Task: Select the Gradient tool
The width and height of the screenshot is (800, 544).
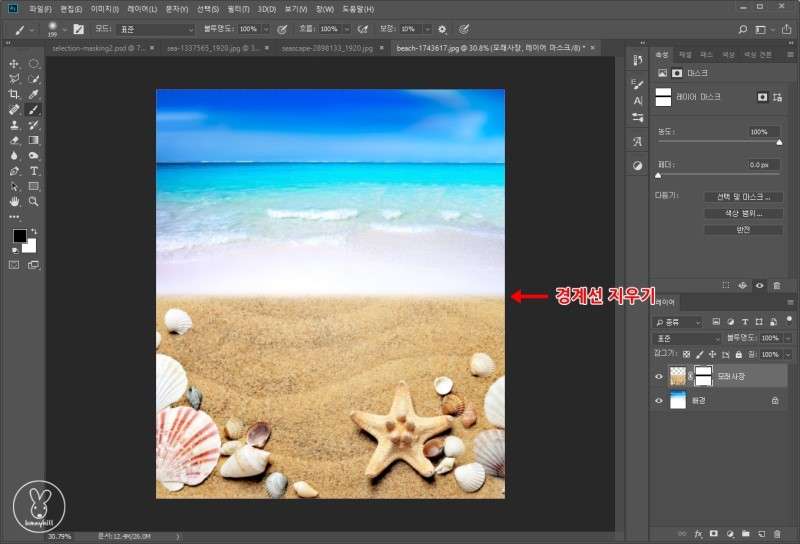Action: click(34, 140)
